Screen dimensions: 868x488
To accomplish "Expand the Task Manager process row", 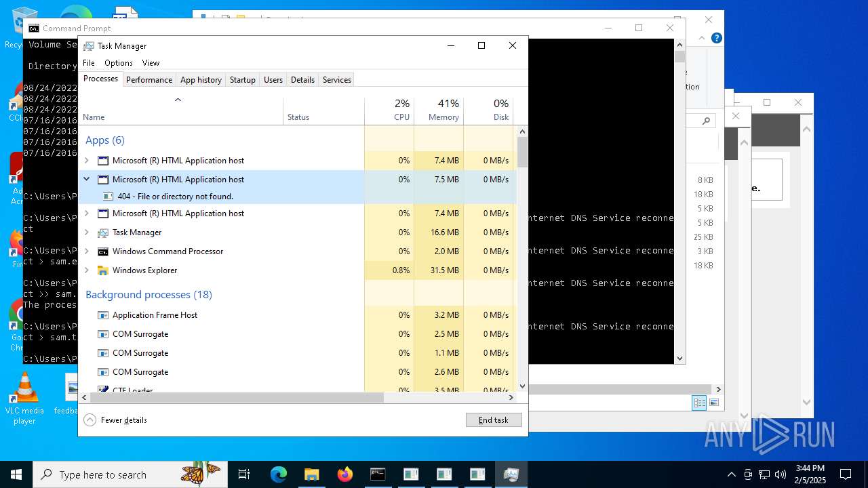I will click(86, 232).
